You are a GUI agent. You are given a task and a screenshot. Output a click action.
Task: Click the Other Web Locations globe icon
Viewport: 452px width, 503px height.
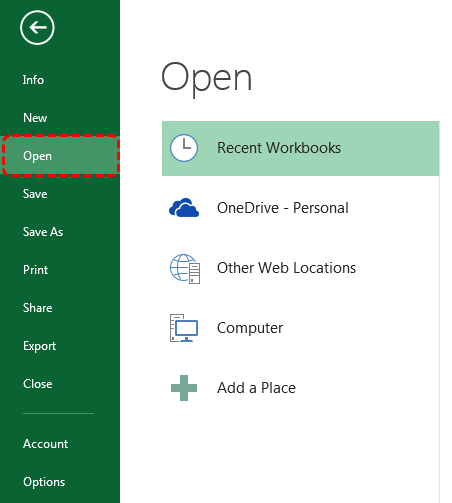coord(185,269)
